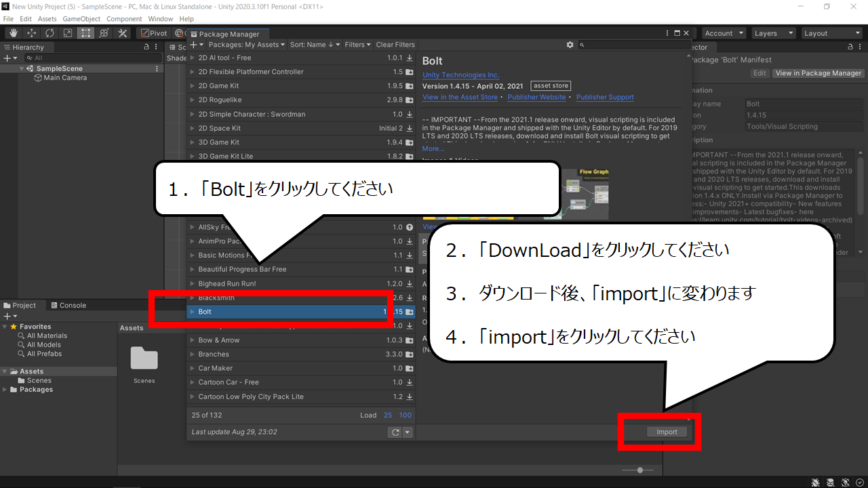This screenshot has height=488, width=868.
Task: Load 25 more packages
Action: click(388, 415)
